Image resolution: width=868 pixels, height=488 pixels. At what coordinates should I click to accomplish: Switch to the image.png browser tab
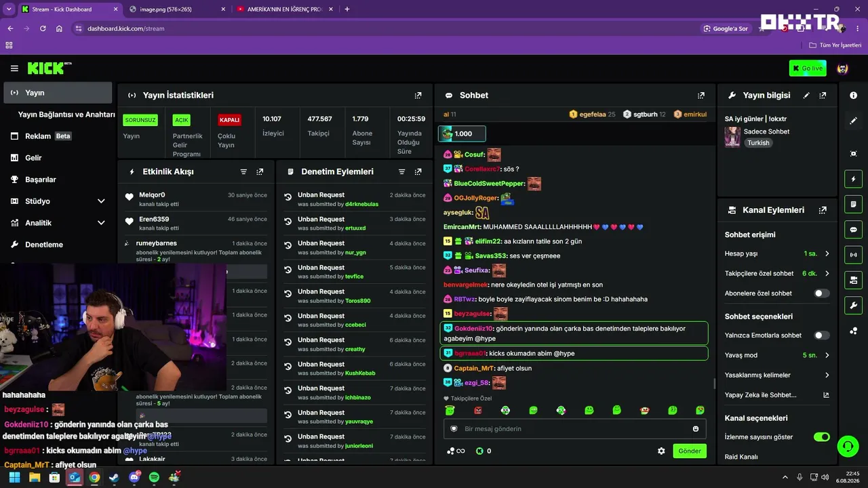click(176, 9)
